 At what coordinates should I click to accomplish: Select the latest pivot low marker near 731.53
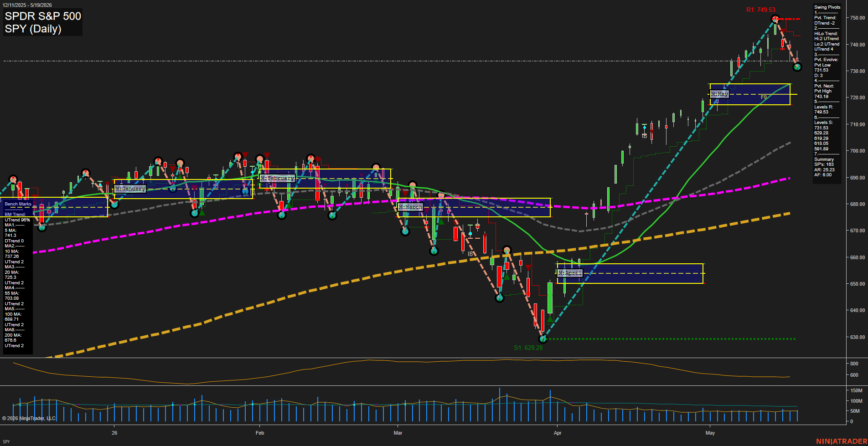(797, 67)
